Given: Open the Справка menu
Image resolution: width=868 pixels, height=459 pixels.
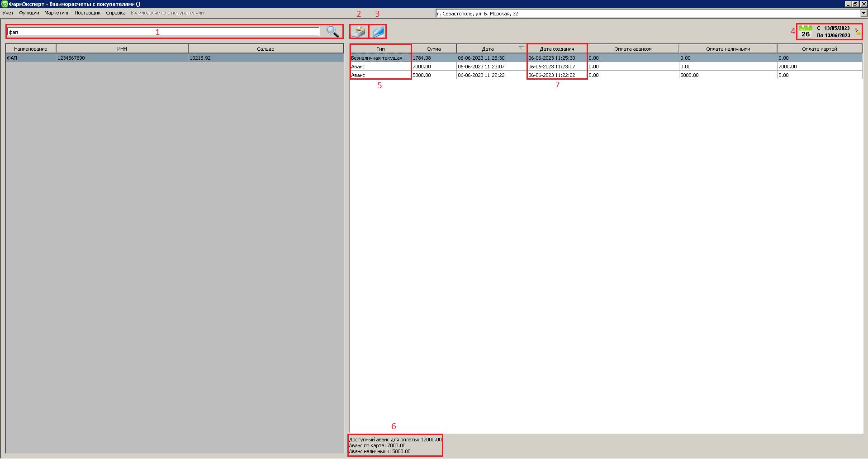Looking at the screenshot, I should 116,13.
